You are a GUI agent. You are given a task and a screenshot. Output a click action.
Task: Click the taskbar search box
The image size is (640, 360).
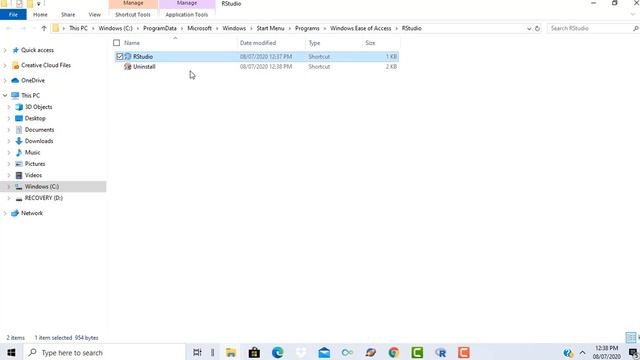pyautogui.click(x=104, y=352)
